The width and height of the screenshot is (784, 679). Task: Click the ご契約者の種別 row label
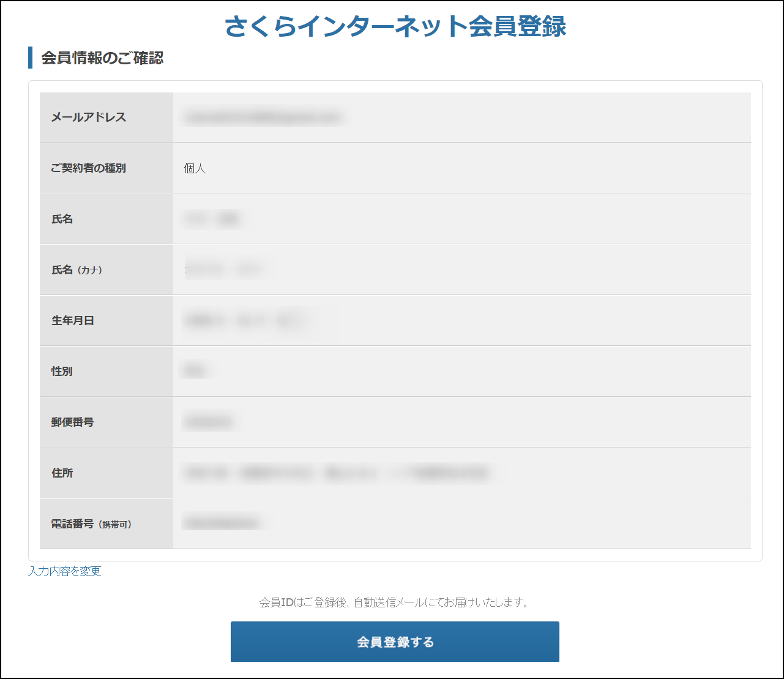[88, 168]
